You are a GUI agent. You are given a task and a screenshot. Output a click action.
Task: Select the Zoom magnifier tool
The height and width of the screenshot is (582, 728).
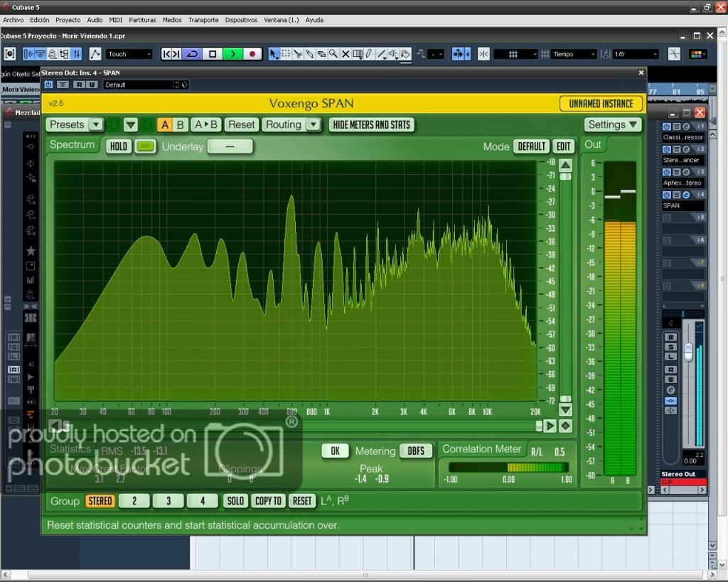[333, 54]
